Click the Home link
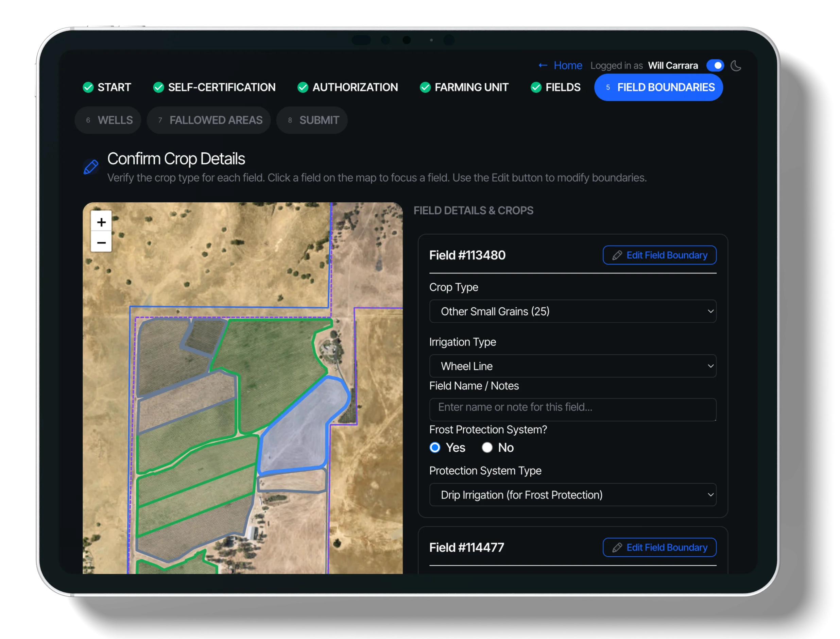 567,65
